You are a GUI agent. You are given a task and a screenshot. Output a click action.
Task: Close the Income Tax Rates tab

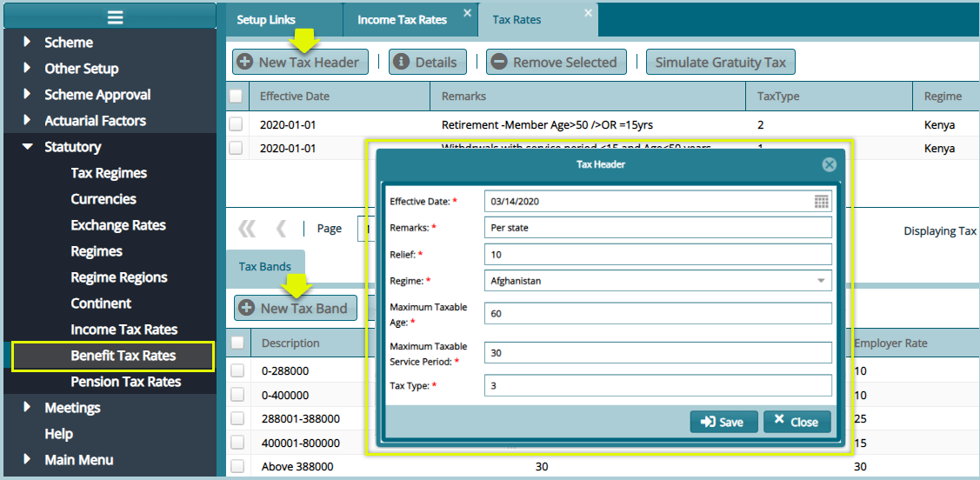[467, 13]
